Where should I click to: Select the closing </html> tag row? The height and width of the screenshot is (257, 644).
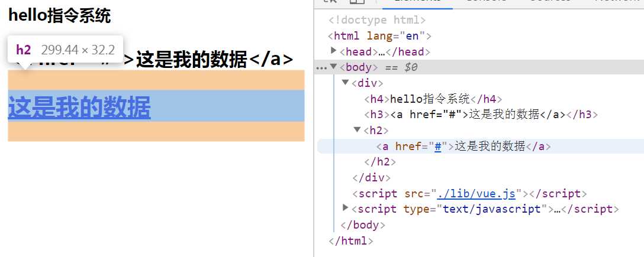point(351,240)
